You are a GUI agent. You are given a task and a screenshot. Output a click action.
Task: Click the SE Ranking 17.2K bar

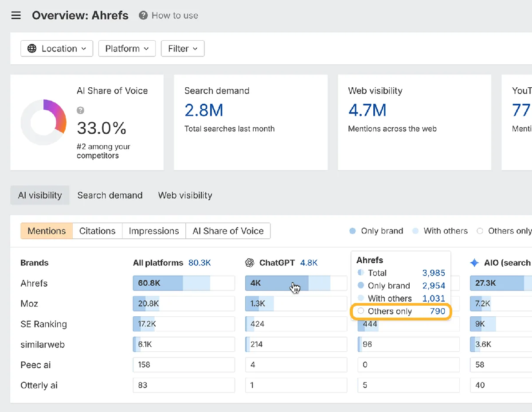click(x=184, y=324)
